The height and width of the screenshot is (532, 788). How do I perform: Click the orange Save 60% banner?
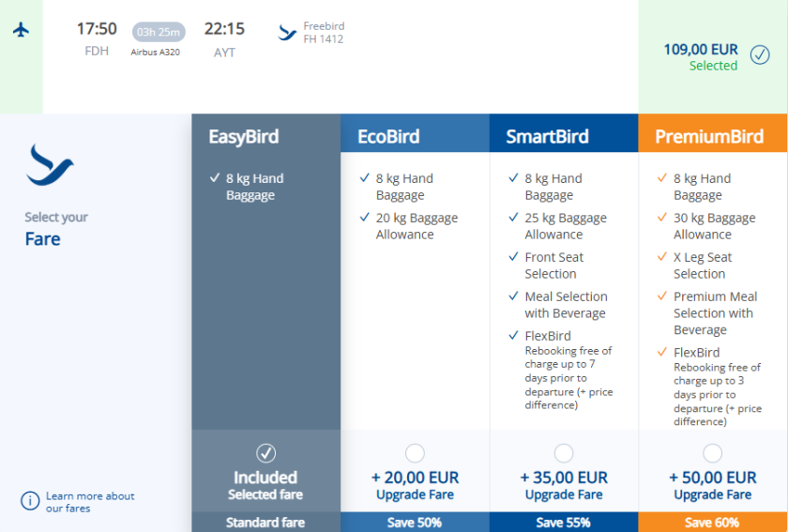pyautogui.click(x=713, y=523)
